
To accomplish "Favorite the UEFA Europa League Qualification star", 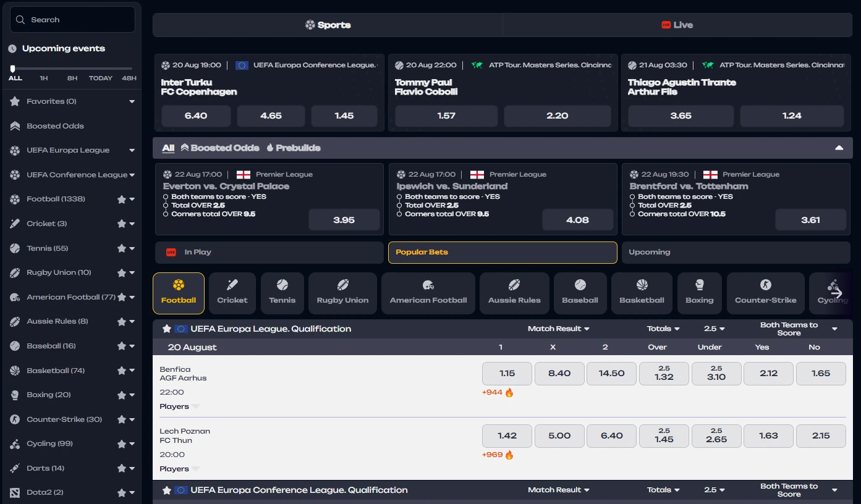I will tap(166, 329).
